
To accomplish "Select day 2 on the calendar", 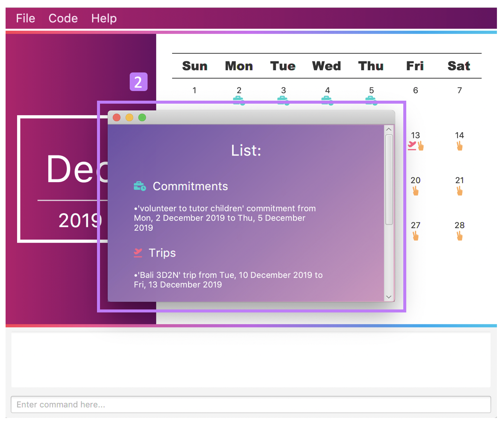I will click(239, 90).
